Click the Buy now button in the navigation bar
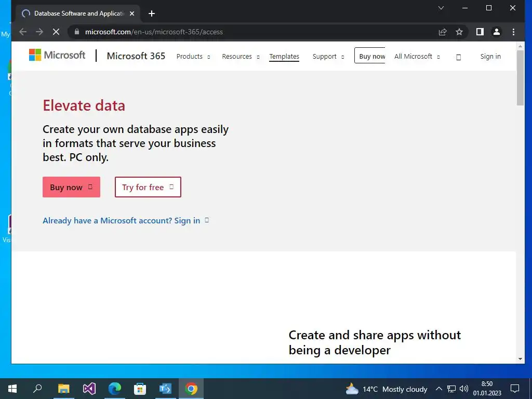 pyautogui.click(x=370, y=56)
